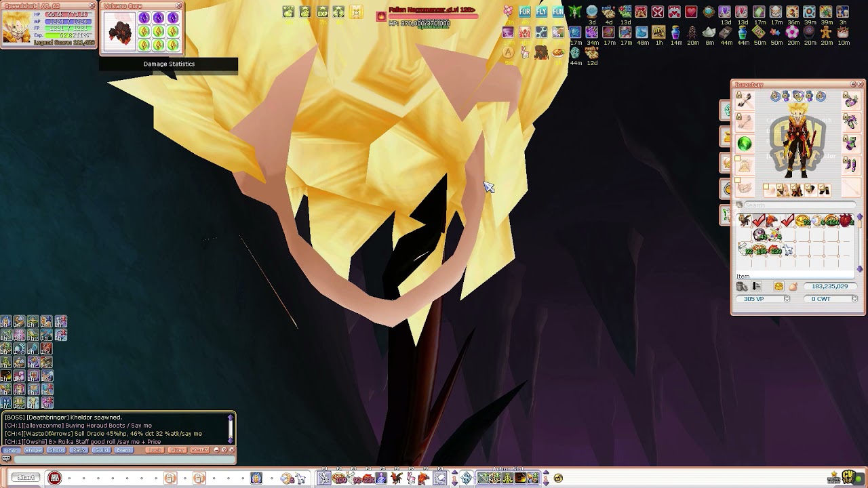Close the Speedshot character status panel

[92, 5]
